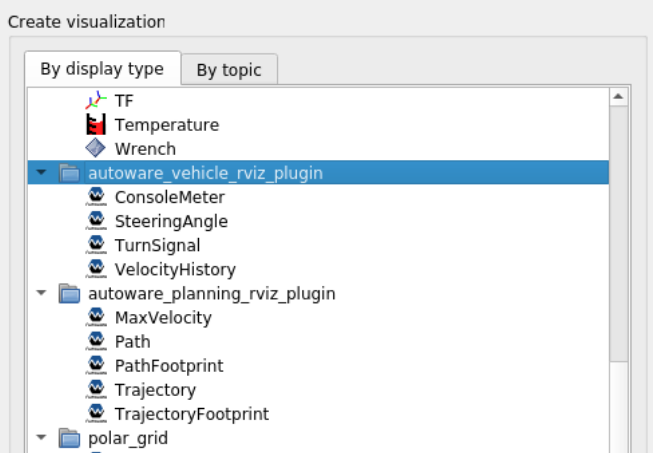Click the ConsoleMeter plugin icon
This screenshot has width=653, height=453.
point(96,197)
